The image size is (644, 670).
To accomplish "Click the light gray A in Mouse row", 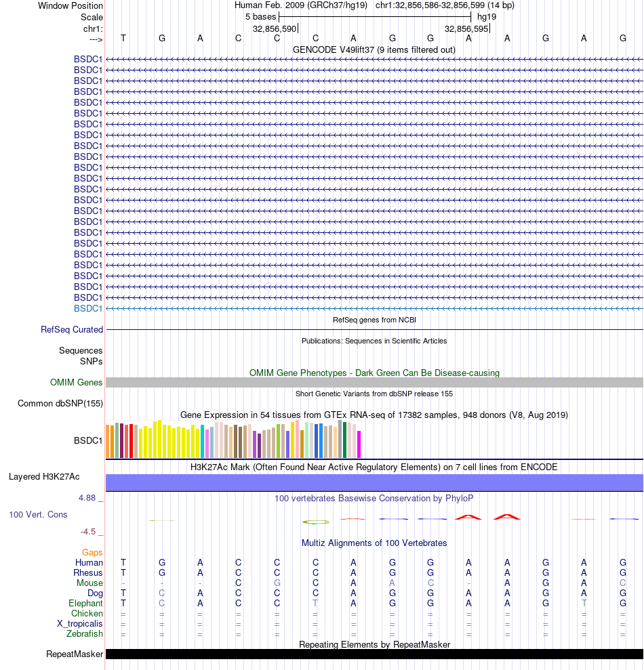I will [x=392, y=583].
